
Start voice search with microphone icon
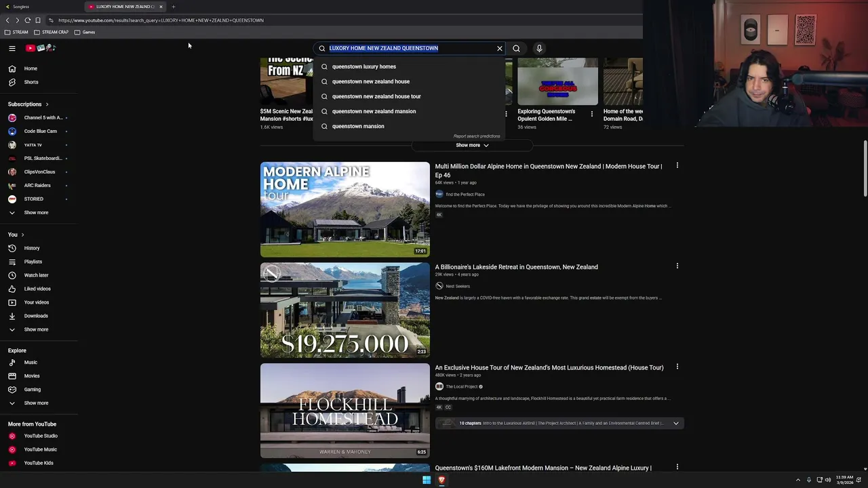(539, 48)
